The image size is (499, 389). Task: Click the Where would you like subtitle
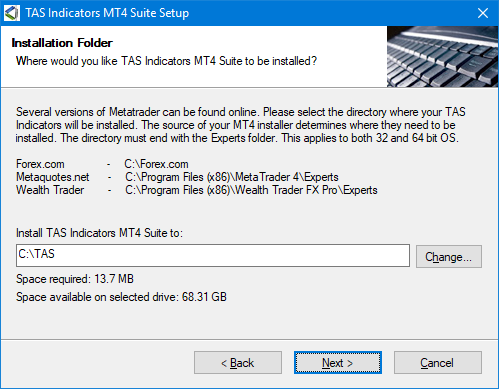[166, 61]
